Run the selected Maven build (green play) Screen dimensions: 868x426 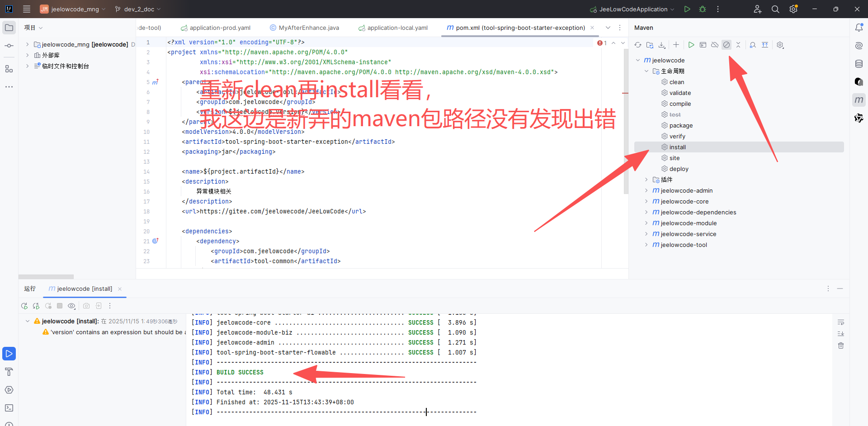click(x=691, y=45)
